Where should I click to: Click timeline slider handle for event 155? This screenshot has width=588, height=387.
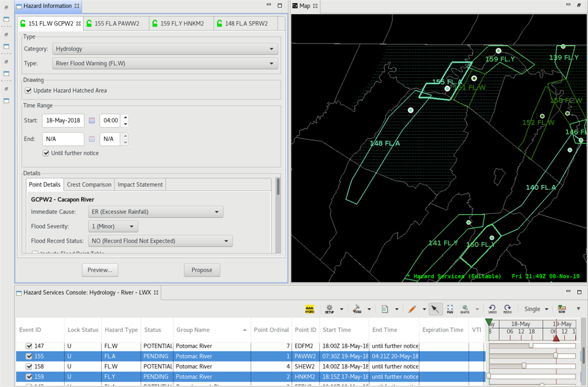click(555, 355)
